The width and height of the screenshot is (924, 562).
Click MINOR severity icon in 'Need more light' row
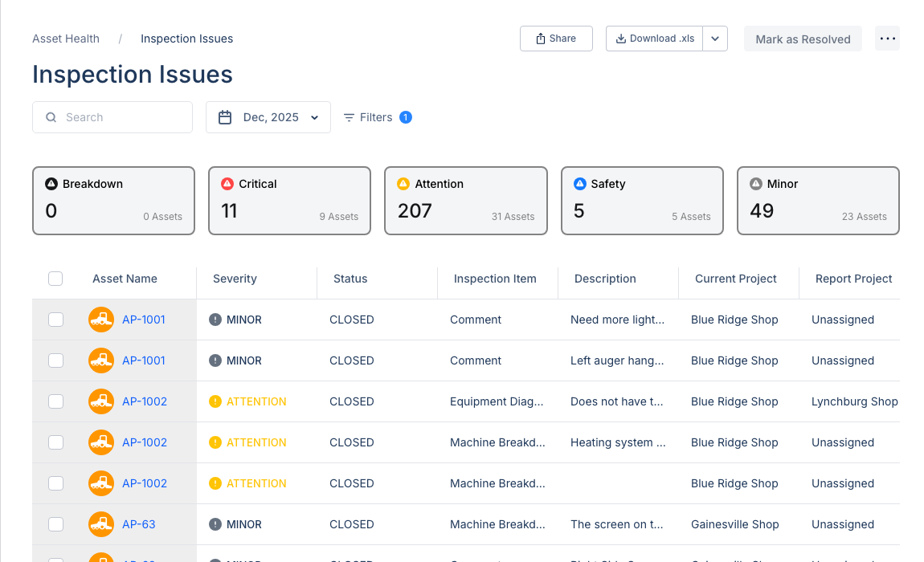click(215, 320)
